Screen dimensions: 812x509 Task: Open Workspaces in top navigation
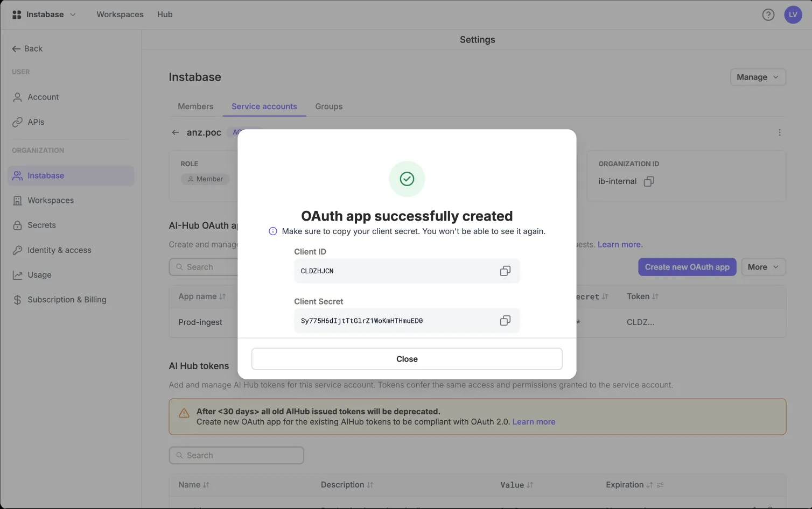[x=120, y=15]
